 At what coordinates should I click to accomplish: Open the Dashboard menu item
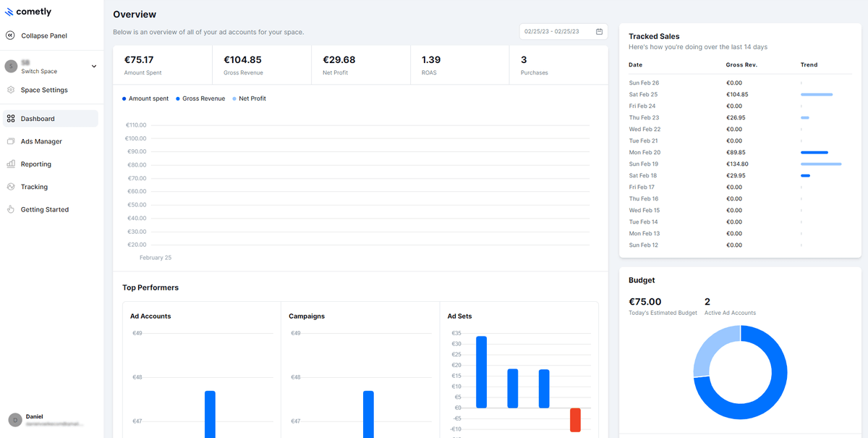click(51, 119)
